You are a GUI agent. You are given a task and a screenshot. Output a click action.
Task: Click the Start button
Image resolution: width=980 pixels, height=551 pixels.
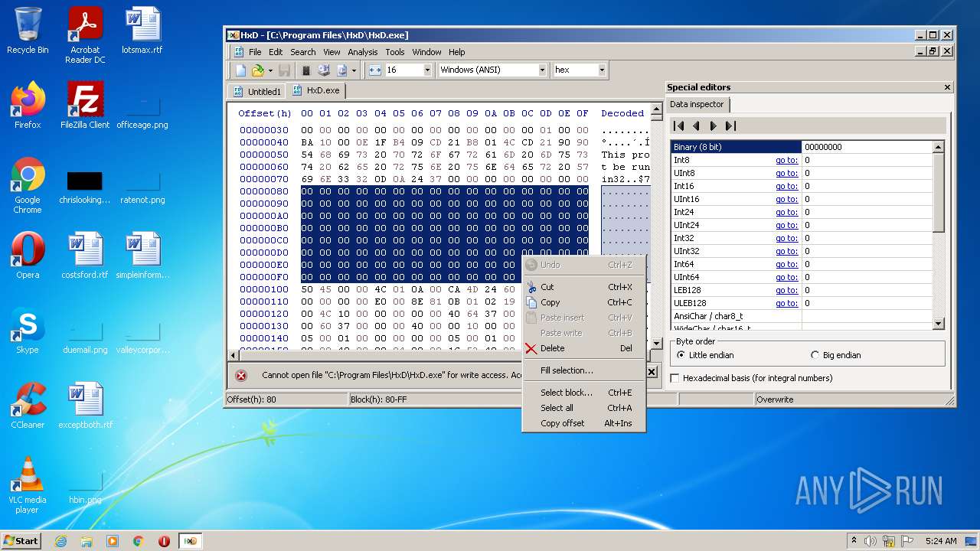pos(21,541)
